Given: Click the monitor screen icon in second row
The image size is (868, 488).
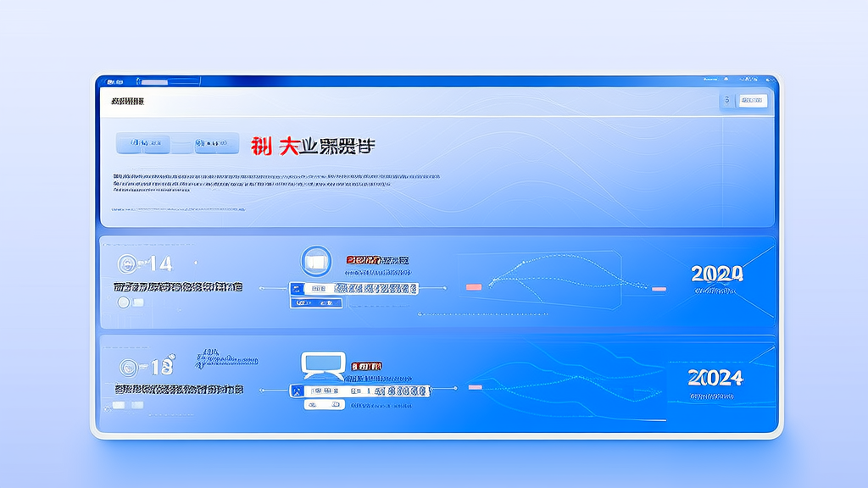Looking at the screenshot, I should click(x=323, y=365).
